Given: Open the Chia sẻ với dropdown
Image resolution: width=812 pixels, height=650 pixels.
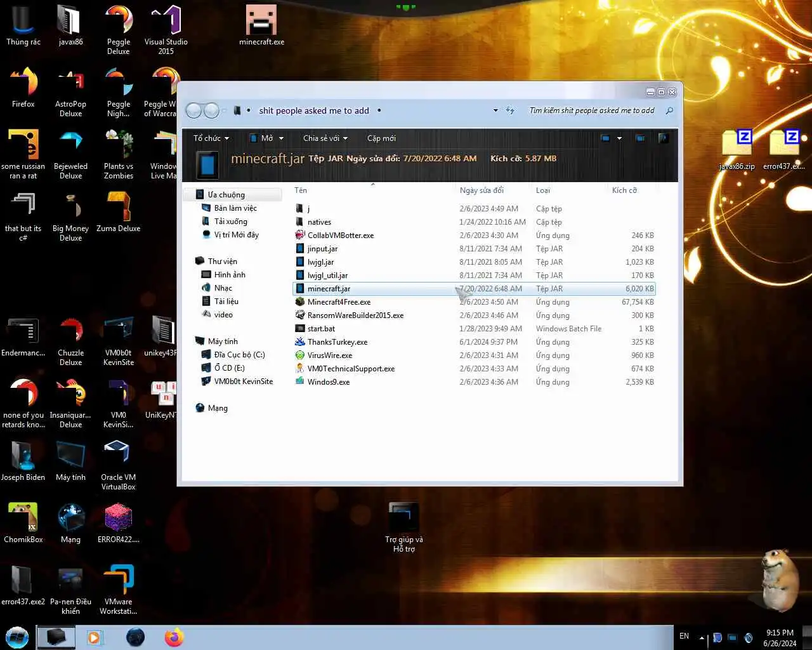Looking at the screenshot, I should 325,138.
